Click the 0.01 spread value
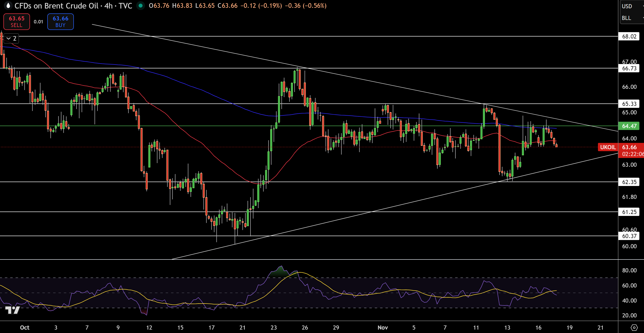Viewport: 644px width, 333px height. pos(38,22)
